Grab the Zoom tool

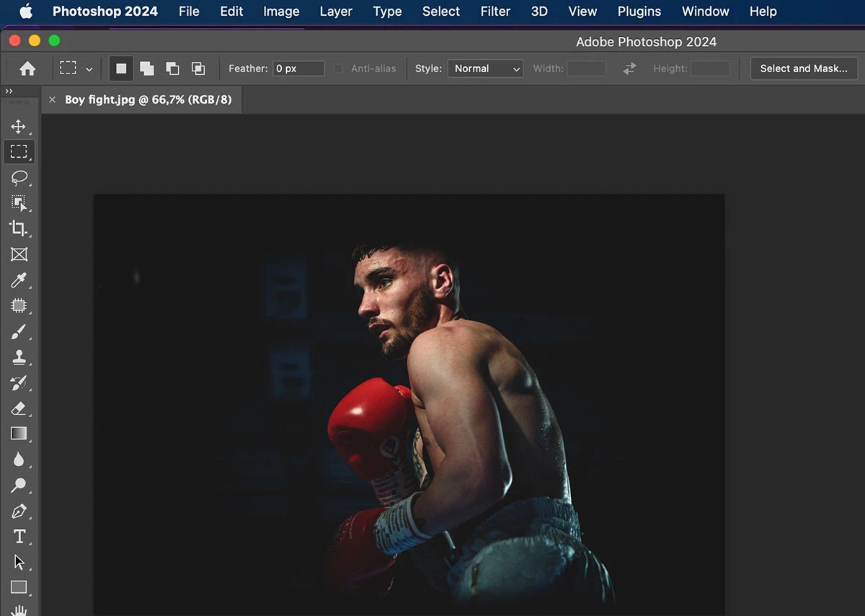click(x=19, y=486)
